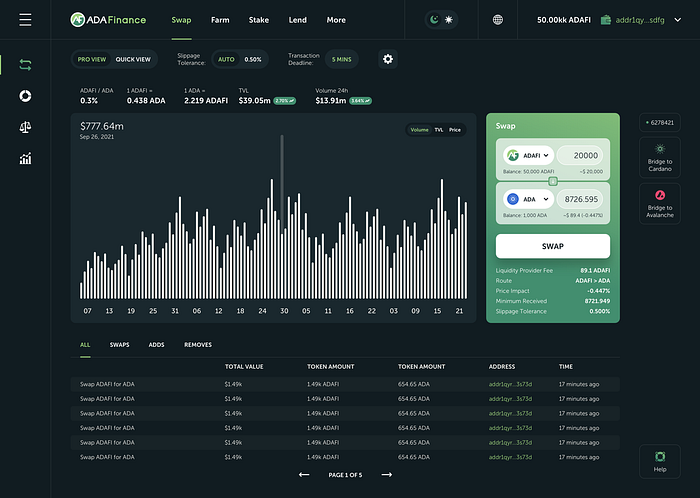Click the Volume 24h 3.64% trend badge
The image size is (700, 498).
click(360, 101)
